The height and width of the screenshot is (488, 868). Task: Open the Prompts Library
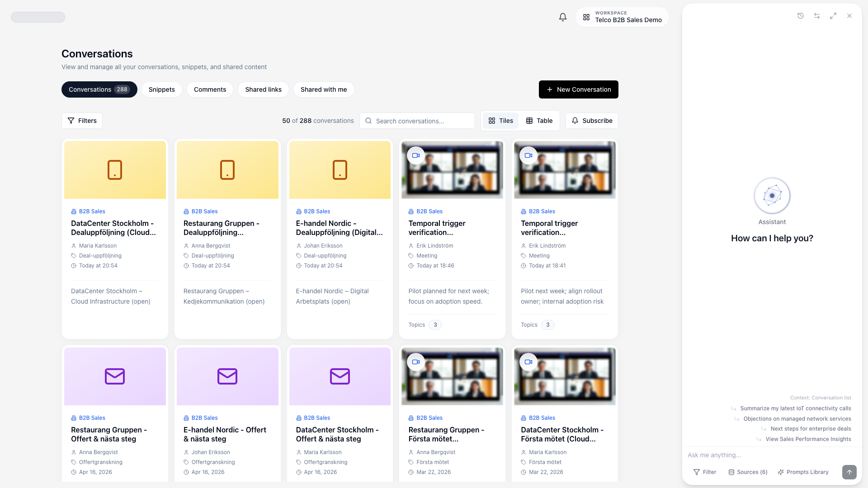click(x=803, y=472)
